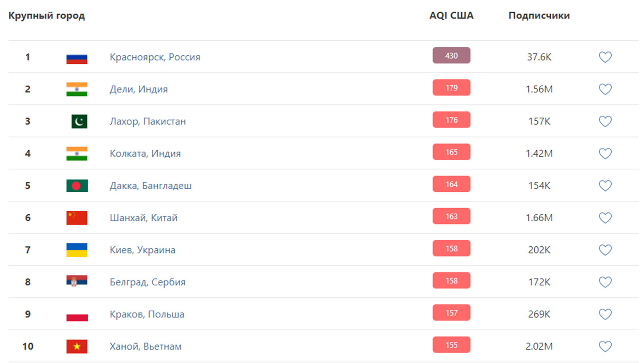
Task: Click the Vietnam flag icon
Action: click(x=77, y=346)
